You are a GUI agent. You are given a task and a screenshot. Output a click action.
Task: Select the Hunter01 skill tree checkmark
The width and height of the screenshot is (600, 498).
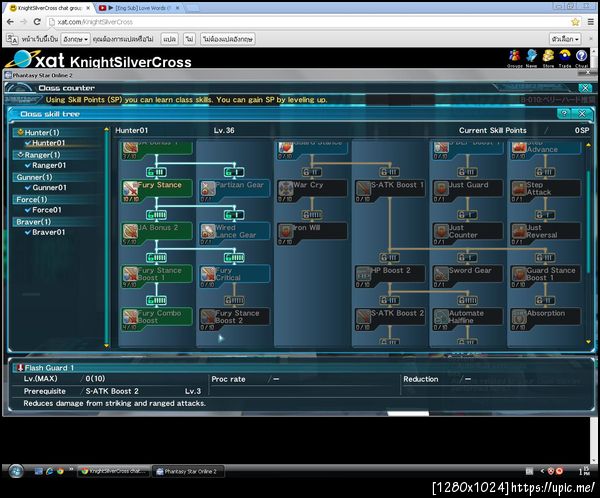(x=28, y=143)
